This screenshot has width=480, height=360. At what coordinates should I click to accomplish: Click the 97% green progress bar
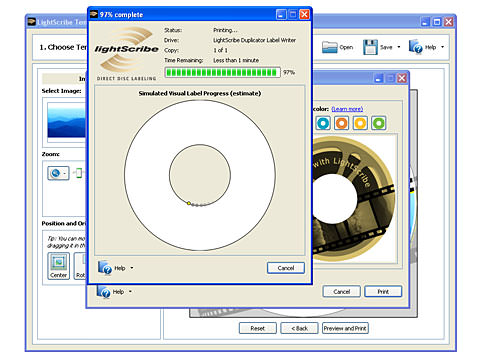(222, 72)
